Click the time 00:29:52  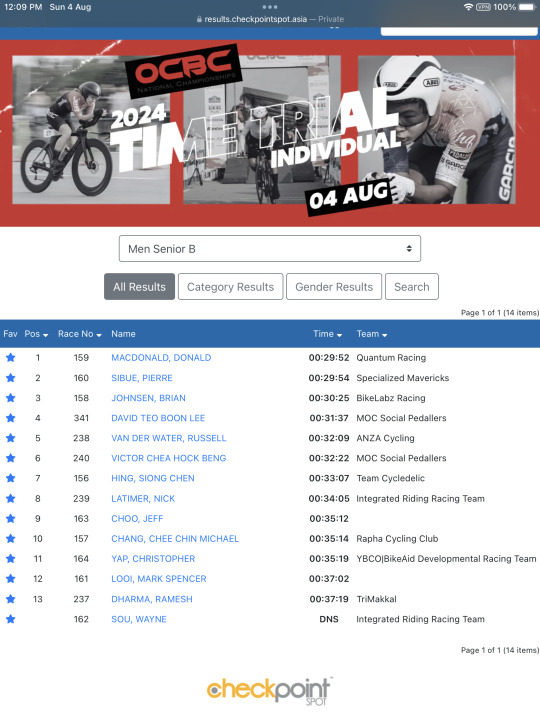tap(329, 358)
